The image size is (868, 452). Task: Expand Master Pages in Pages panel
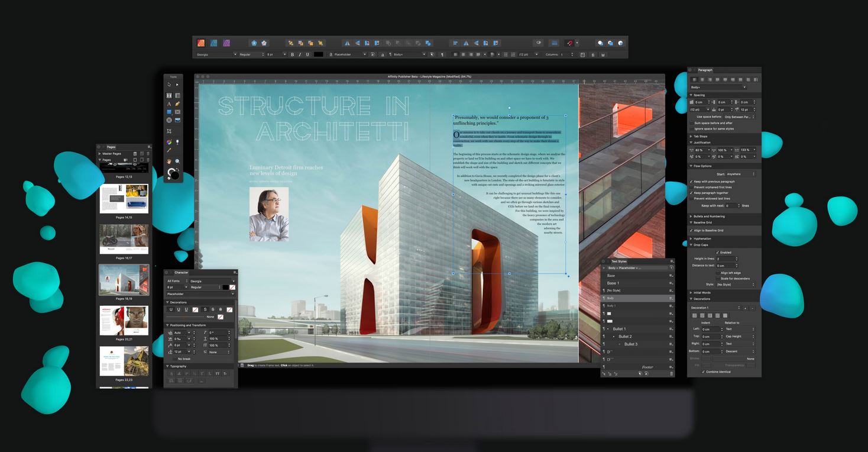(100, 154)
